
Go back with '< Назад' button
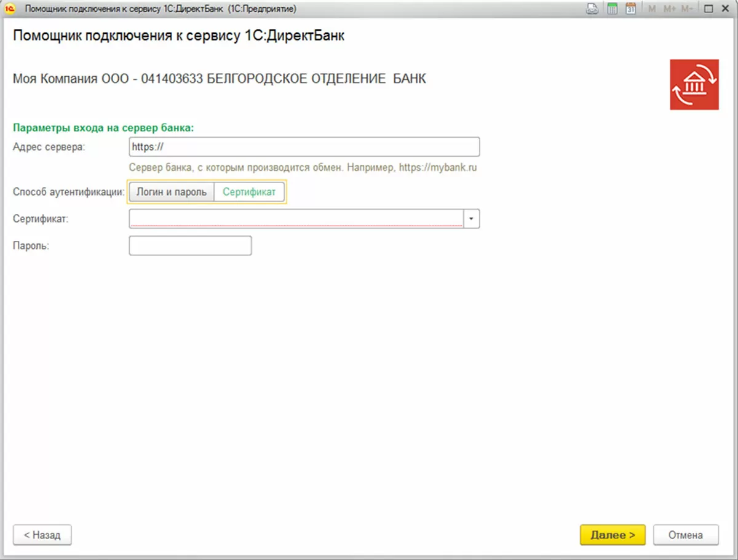pos(42,535)
